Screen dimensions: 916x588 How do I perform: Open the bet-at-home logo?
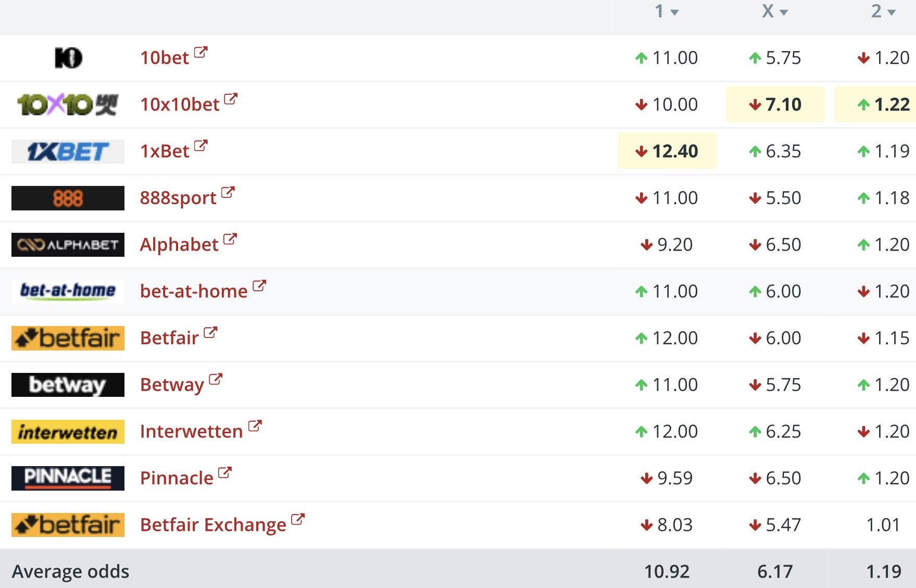coord(68,291)
